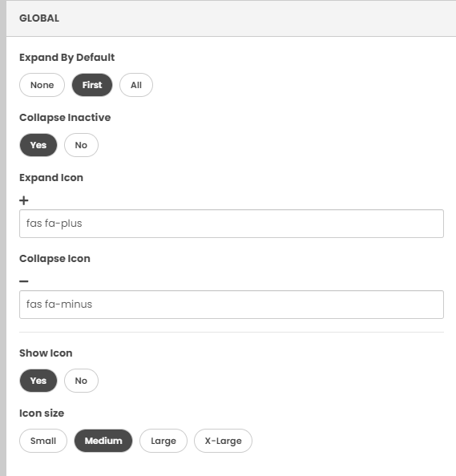This screenshot has width=456, height=476.
Task: Choose Medium icon size
Action: coord(103,441)
